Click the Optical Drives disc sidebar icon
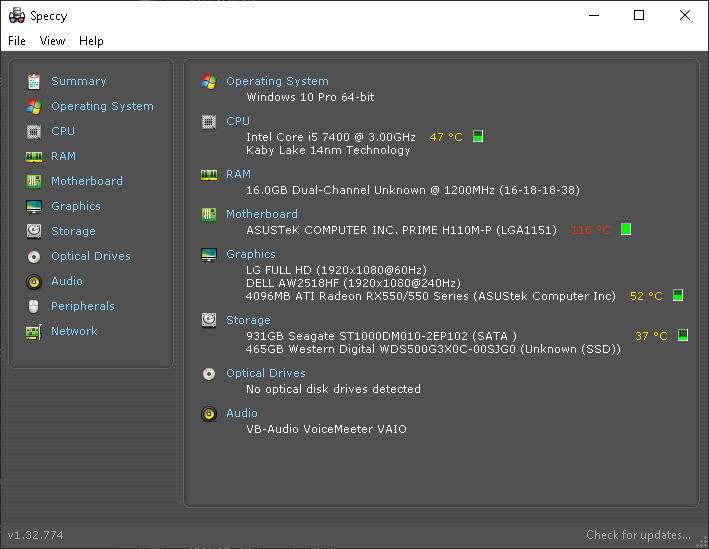709x549 pixels. 34,257
